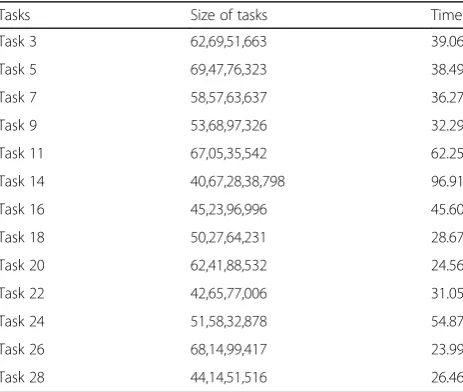Select the Task 3 row label

tap(18, 42)
